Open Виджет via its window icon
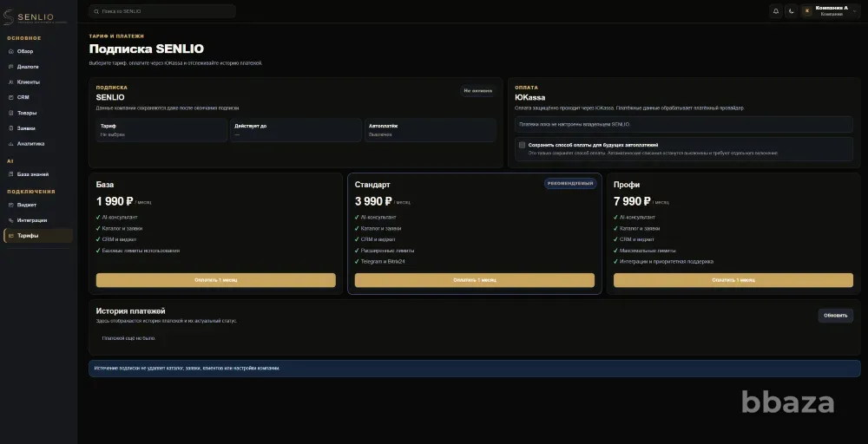This screenshot has width=868, height=444. point(11,206)
